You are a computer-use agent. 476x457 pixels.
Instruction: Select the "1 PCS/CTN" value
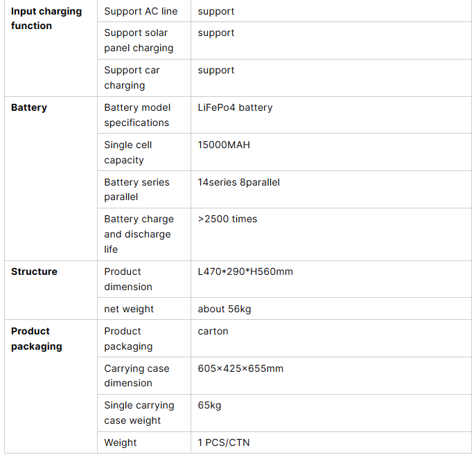point(224,442)
